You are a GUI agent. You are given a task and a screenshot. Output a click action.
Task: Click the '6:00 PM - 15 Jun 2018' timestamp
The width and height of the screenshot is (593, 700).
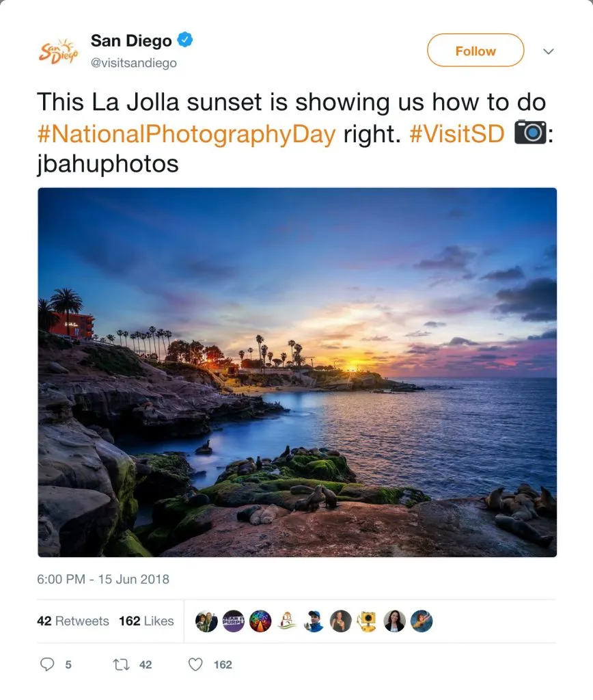click(x=101, y=579)
